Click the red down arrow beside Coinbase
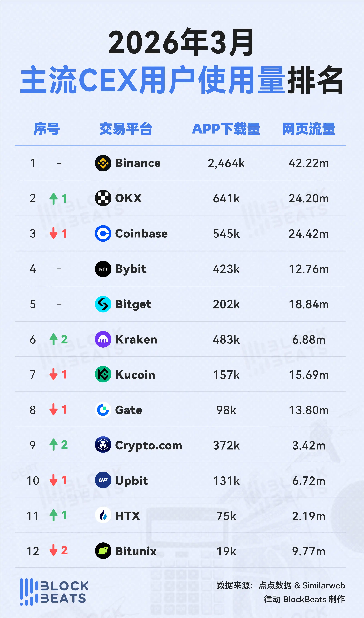Image resolution: width=364 pixels, height=618 pixels. tap(53, 233)
